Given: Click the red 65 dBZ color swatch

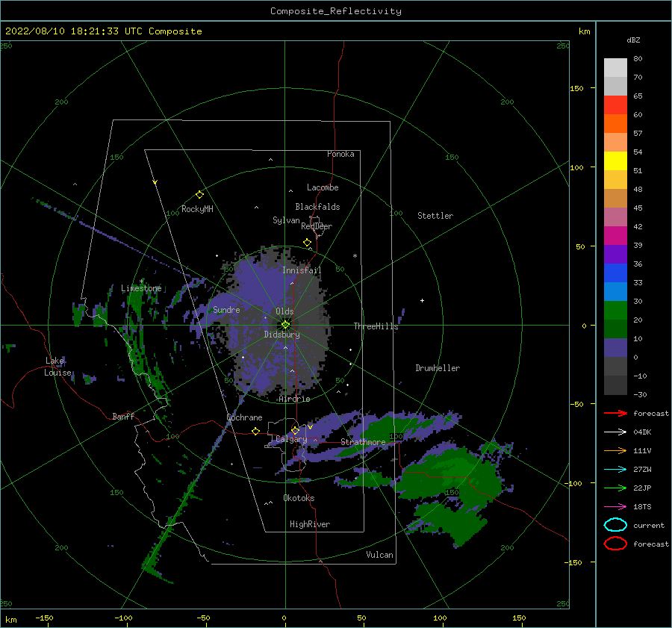Looking at the screenshot, I should 615,105.
